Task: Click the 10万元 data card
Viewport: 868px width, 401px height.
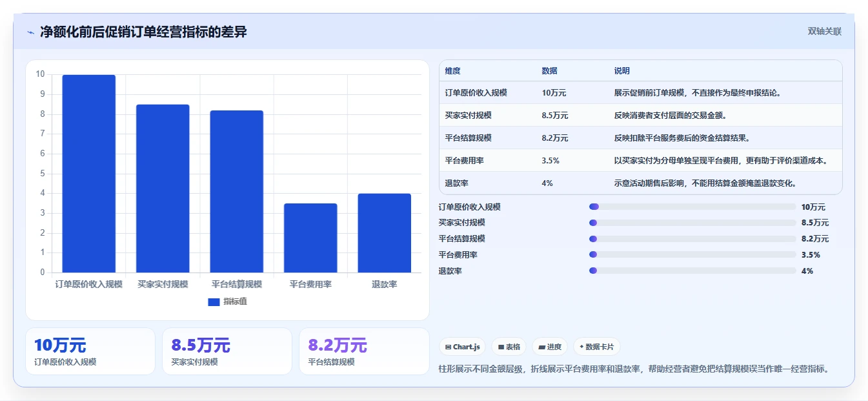Action: tap(90, 351)
